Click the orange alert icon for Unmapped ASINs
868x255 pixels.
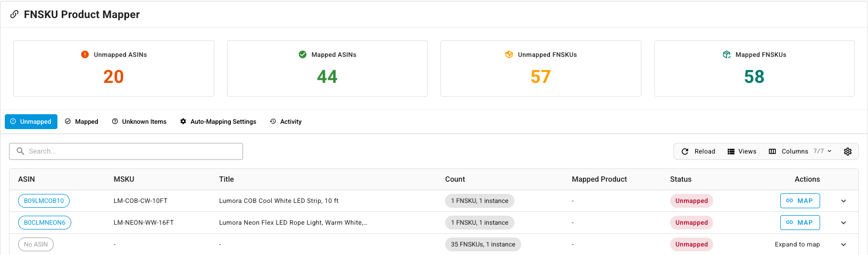[x=85, y=54]
